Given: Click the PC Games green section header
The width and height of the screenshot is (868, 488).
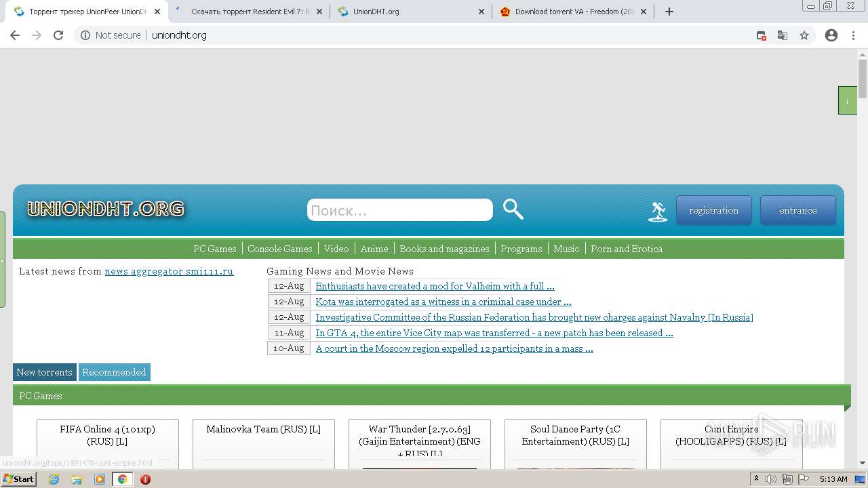Looking at the screenshot, I should tap(431, 396).
